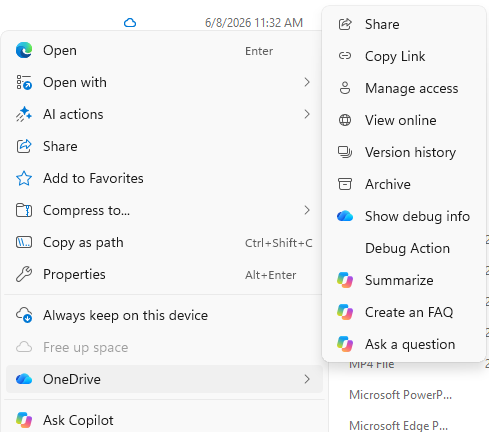Click the Archive box icon

[x=345, y=184]
